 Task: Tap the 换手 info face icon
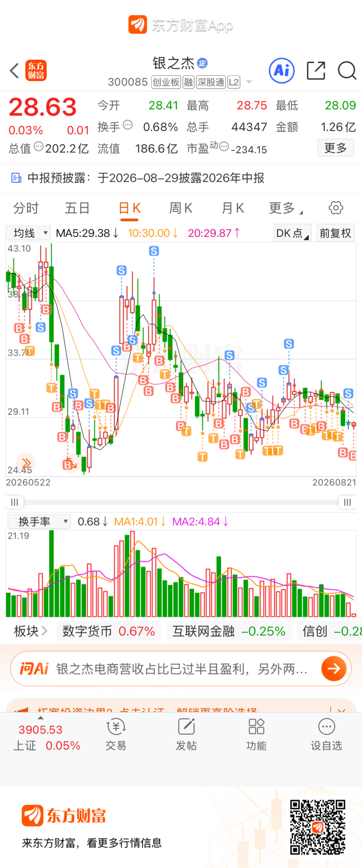[x=128, y=125]
